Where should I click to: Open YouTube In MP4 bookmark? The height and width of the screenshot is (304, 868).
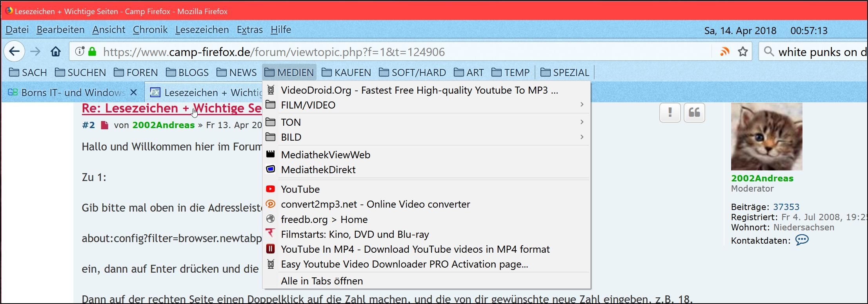(426, 249)
